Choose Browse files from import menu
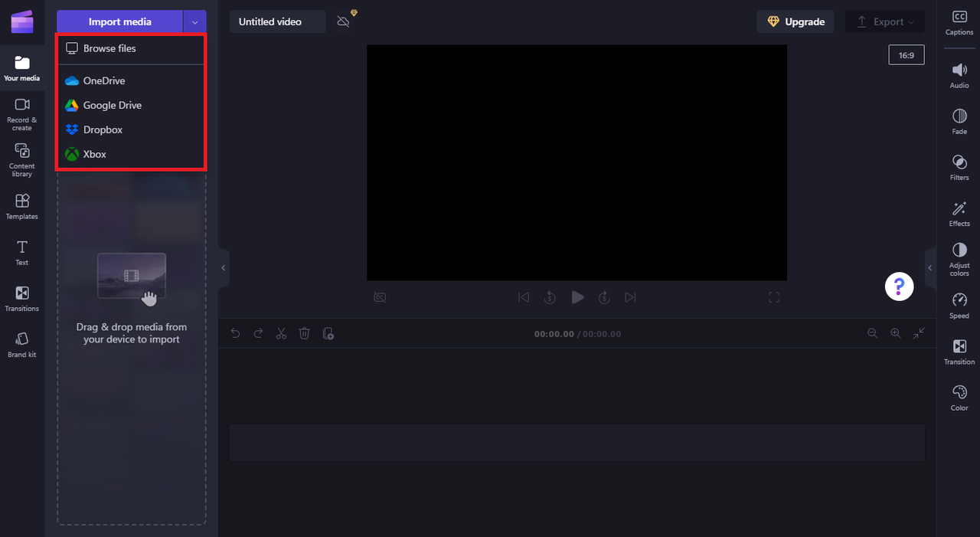Screen dimensions: 980x537 (131, 48)
